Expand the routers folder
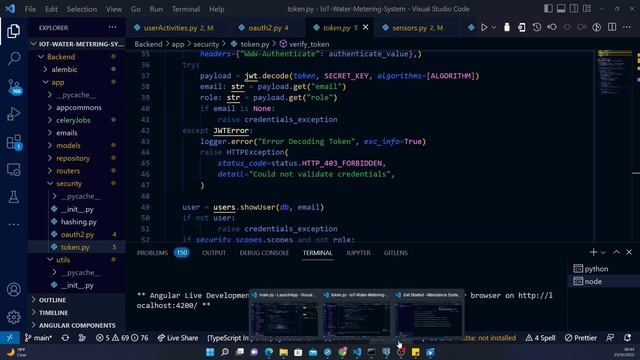 tap(68, 171)
